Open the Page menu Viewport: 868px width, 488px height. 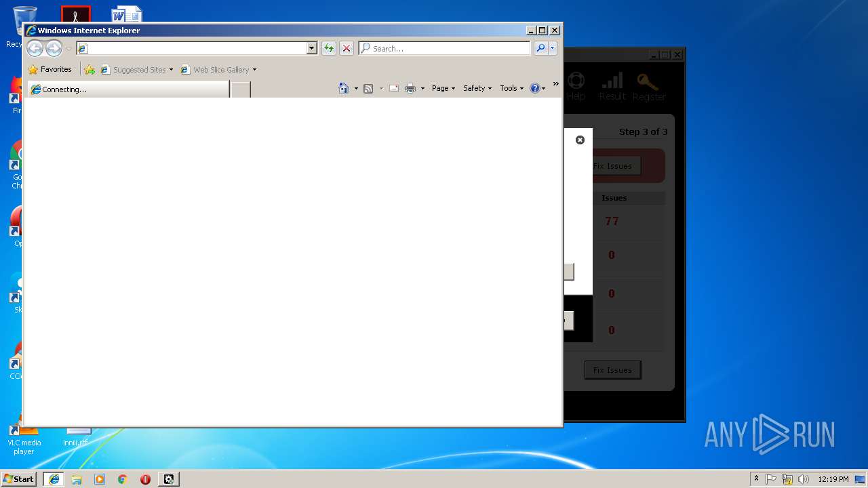(443, 88)
